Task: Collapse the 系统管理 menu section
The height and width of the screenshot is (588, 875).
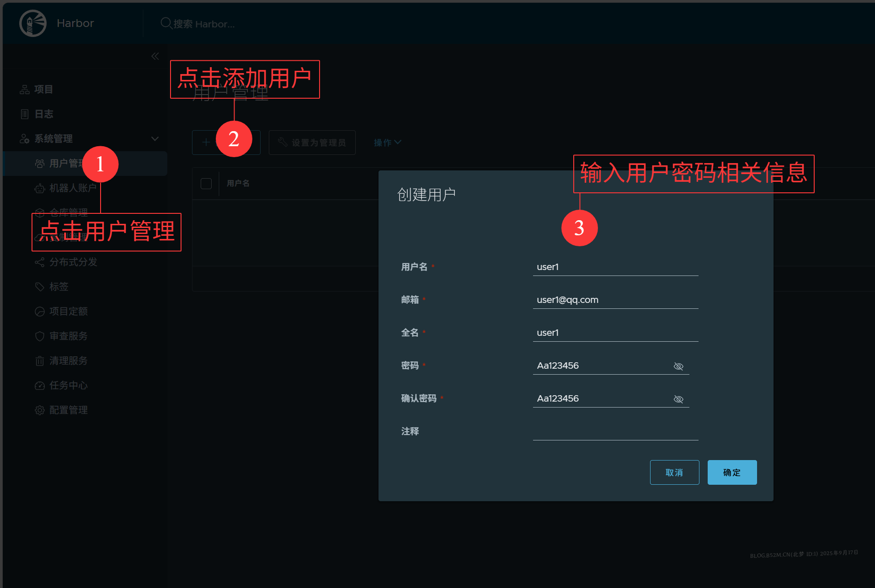Action: (x=155, y=138)
